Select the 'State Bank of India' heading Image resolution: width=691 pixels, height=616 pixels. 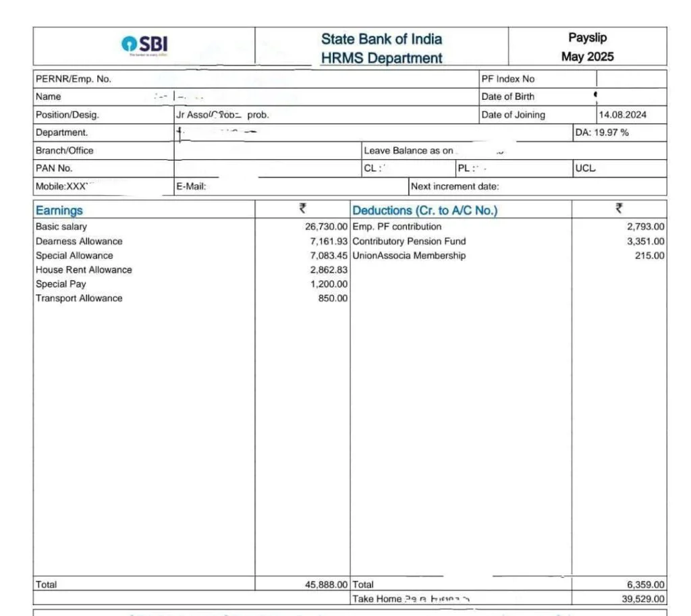(x=381, y=38)
